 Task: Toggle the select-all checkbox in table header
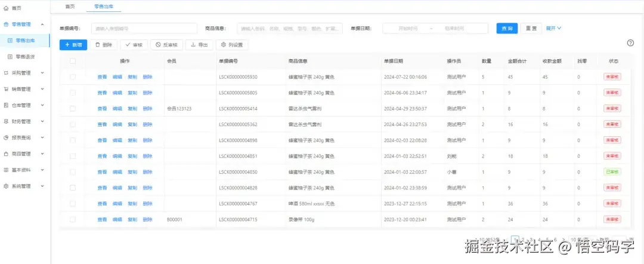[73, 61]
